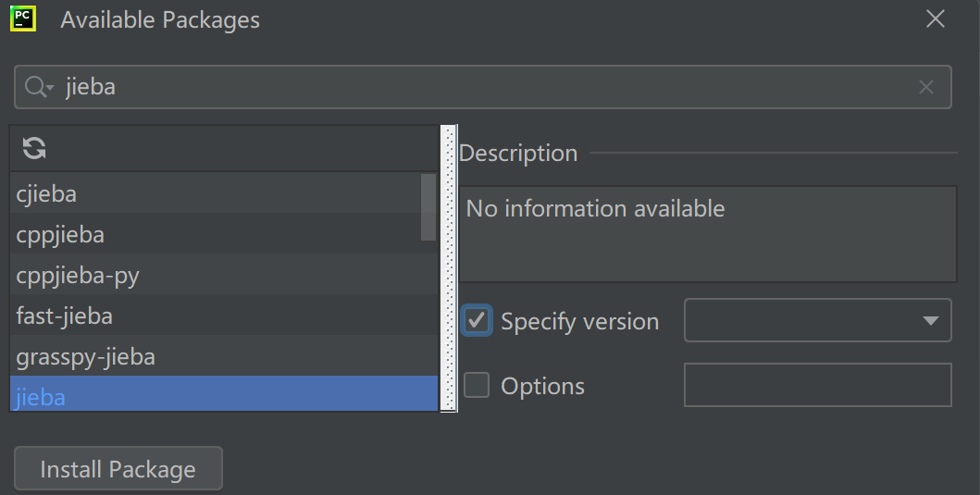Click the version combo box arrow
The image size is (980, 495).
coord(931,321)
